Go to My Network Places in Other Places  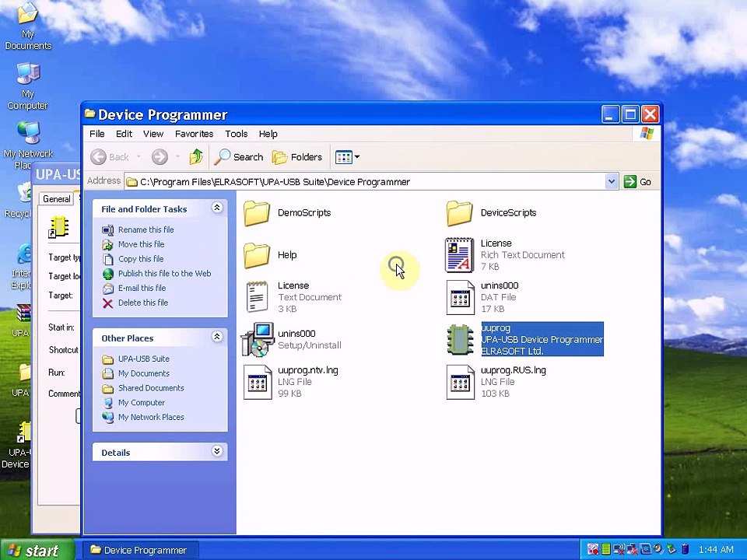coord(151,417)
